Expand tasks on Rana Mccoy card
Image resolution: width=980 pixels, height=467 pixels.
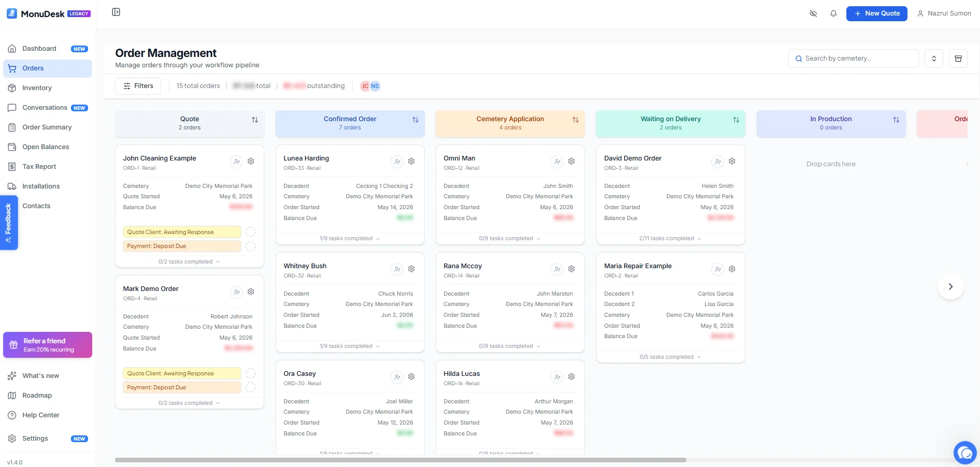pyautogui.click(x=510, y=346)
